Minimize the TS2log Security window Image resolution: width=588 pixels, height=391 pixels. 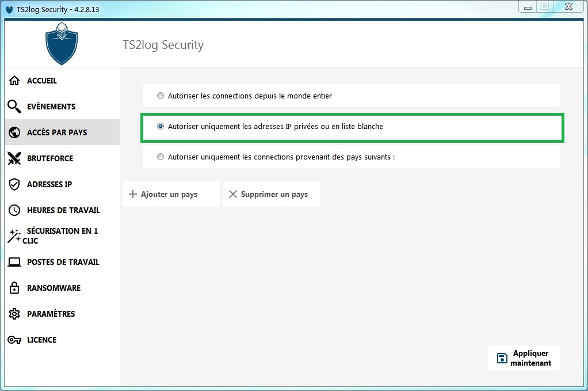pyautogui.click(x=528, y=7)
